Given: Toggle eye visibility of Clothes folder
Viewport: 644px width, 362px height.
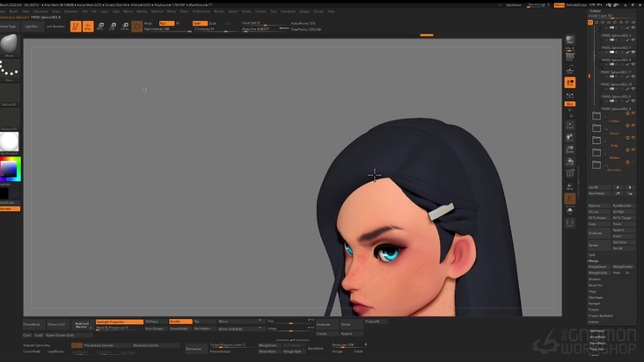Looking at the screenshot, I should (633, 113).
